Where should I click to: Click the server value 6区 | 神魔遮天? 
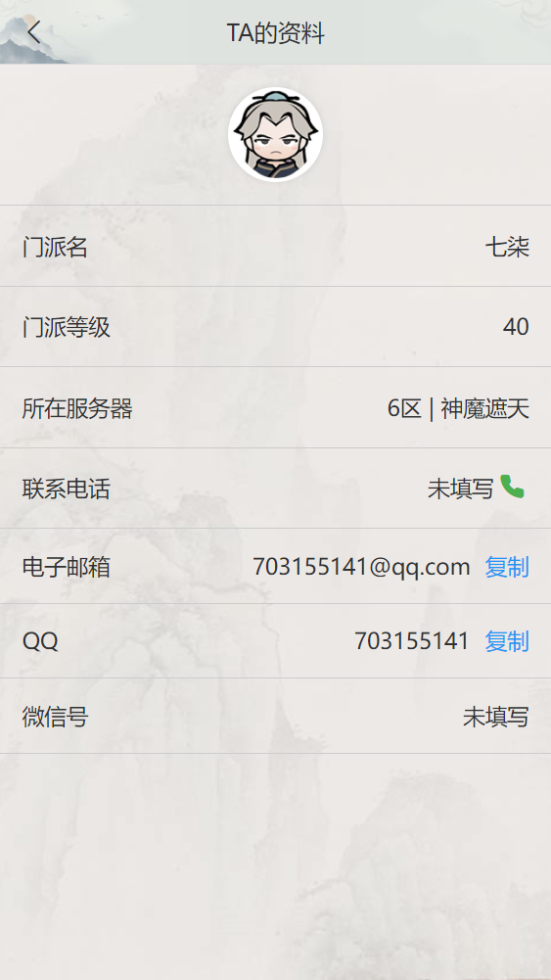(459, 409)
